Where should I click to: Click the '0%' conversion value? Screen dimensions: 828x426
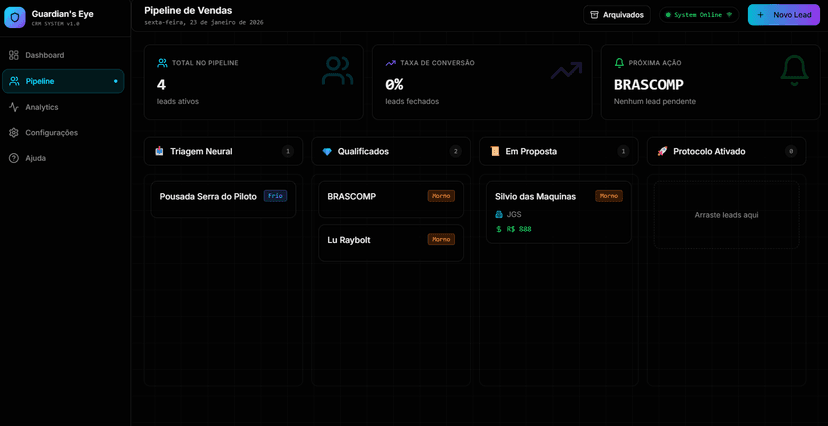coord(394,84)
